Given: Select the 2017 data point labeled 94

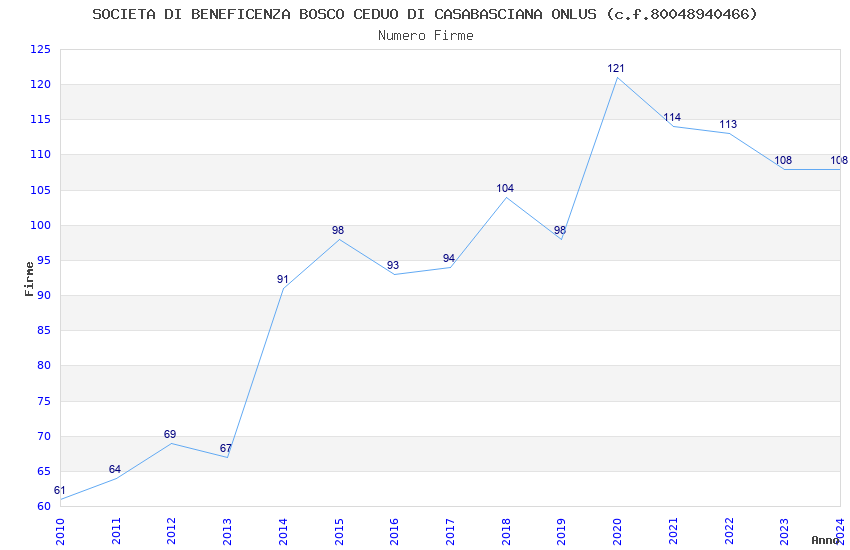Looking at the screenshot, I should point(448,258).
